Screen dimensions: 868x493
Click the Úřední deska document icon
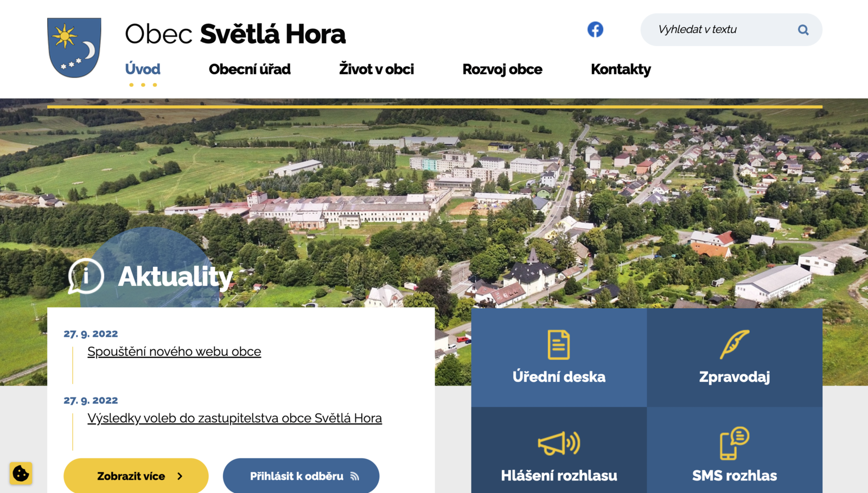click(x=558, y=344)
